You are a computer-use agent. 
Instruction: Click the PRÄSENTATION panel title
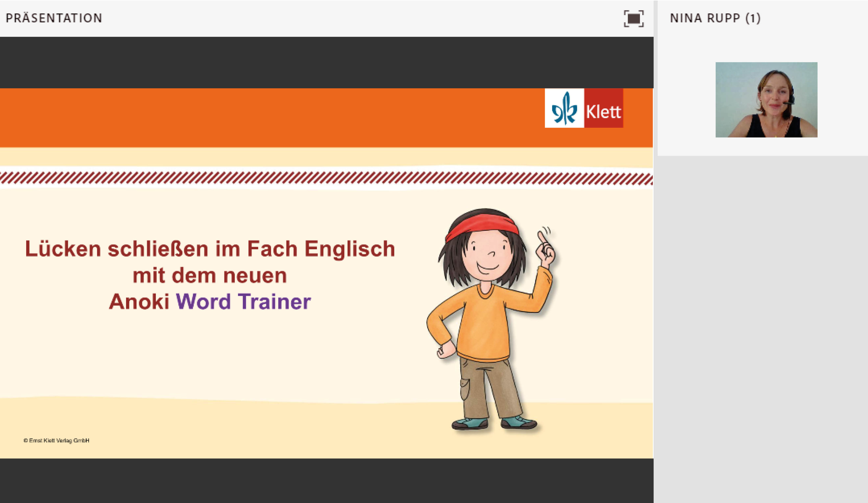(x=54, y=18)
